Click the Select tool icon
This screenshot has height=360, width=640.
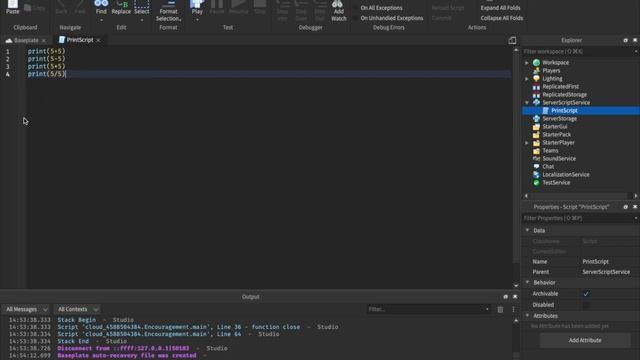click(142, 4)
